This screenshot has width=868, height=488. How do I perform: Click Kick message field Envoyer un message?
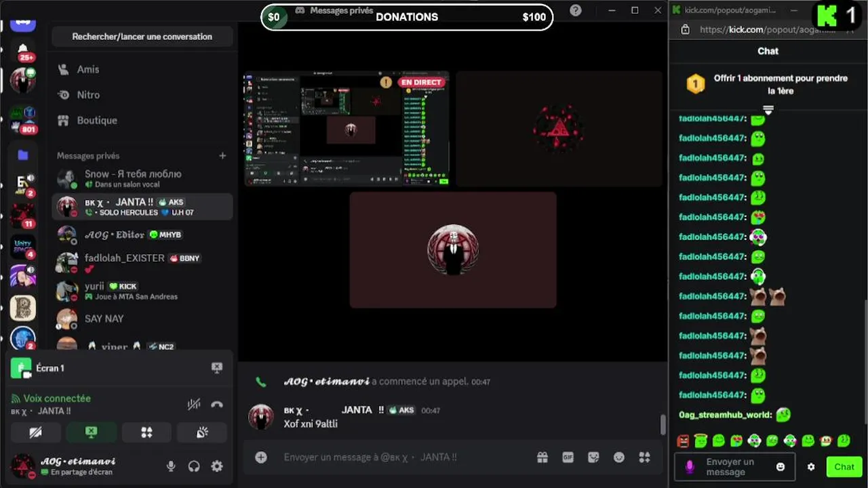(x=735, y=466)
